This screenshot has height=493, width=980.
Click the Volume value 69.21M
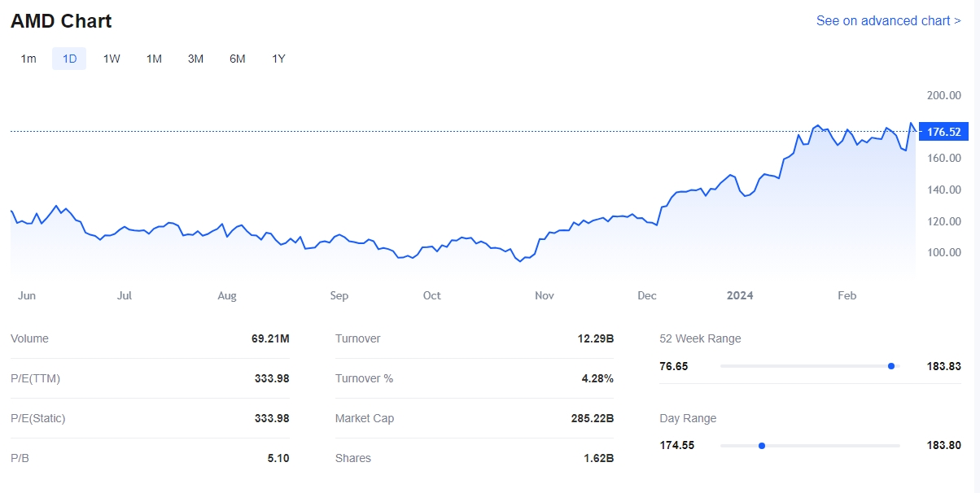pyautogui.click(x=270, y=338)
